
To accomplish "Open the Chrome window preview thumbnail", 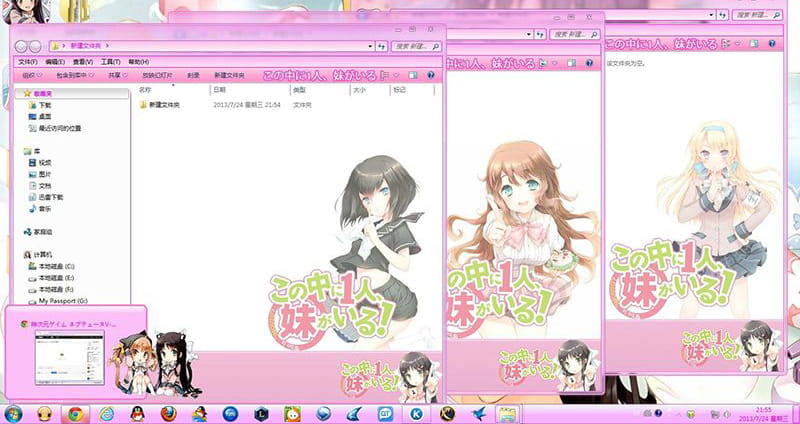I will (x=69, y=357).
